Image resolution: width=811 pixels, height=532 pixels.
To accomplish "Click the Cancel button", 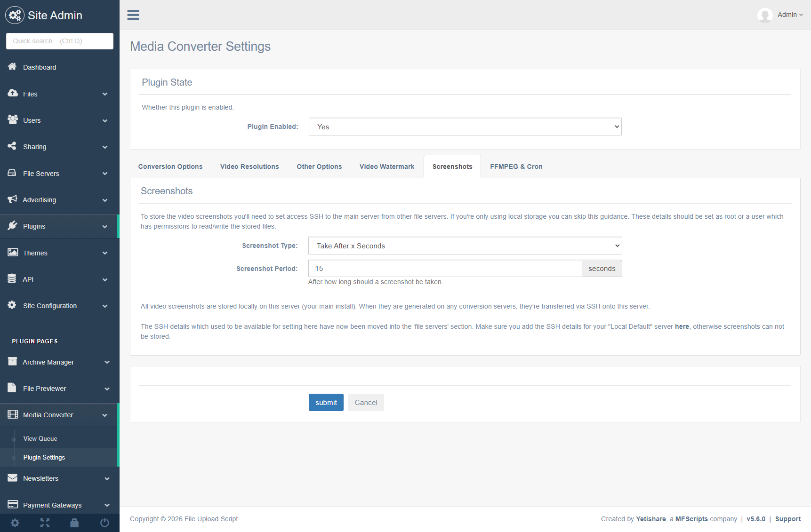I will pos(366,403).
